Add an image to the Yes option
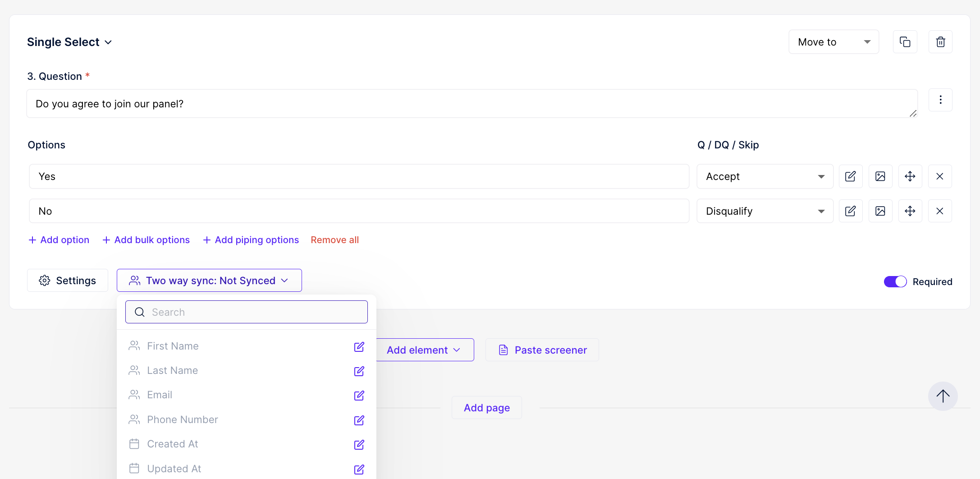The image size is (980, 479). pos(880,176)
